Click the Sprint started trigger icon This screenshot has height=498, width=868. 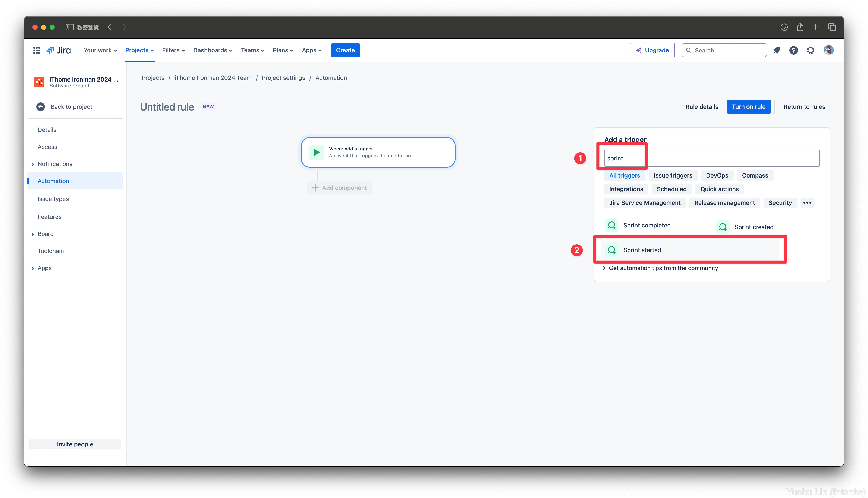click(x=611, y=250)
